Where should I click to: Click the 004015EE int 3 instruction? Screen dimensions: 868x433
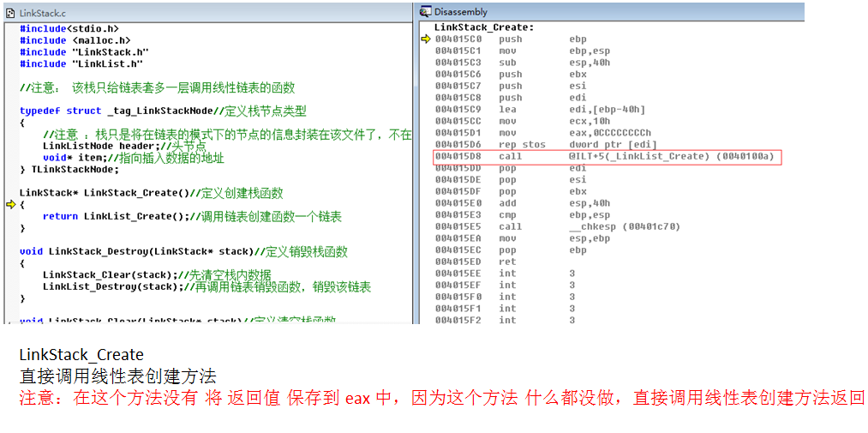pos(505,273)
